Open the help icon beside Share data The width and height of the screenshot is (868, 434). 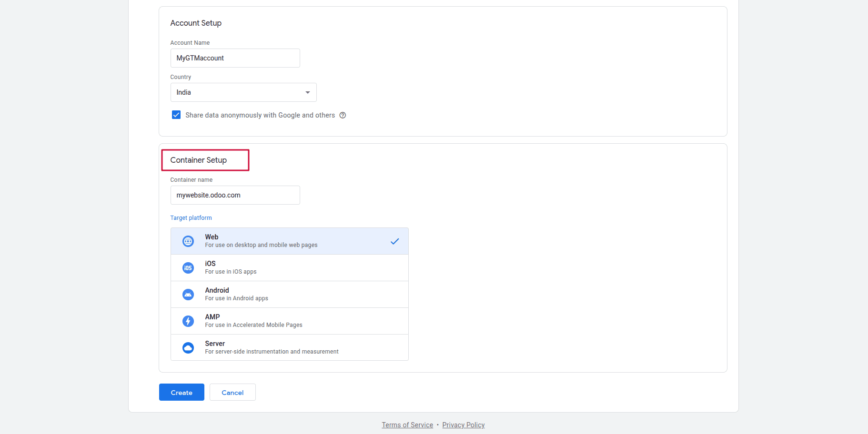pyautogui.click(x=343, y=115)
